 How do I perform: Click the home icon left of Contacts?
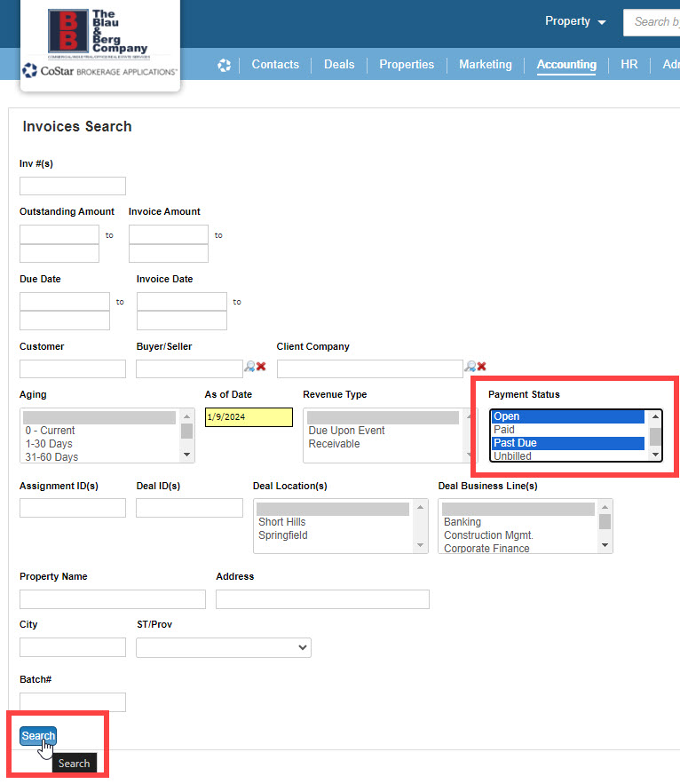tap(224, 65)
